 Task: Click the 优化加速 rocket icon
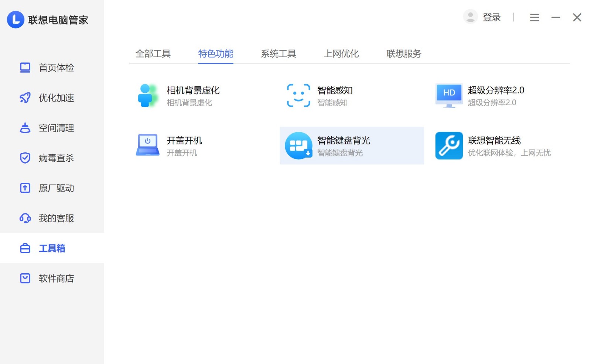(25, 98)
